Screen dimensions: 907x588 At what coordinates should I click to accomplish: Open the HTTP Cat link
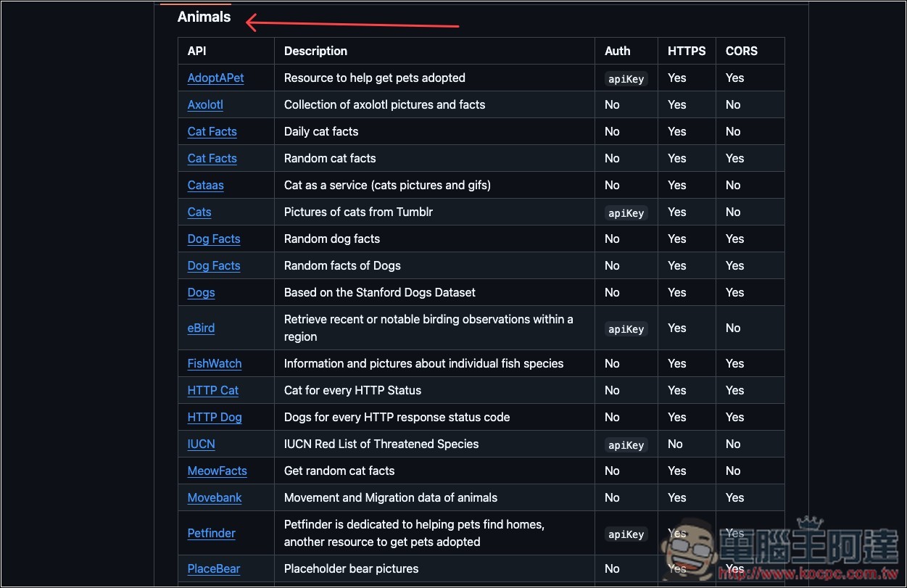(213, 391)
